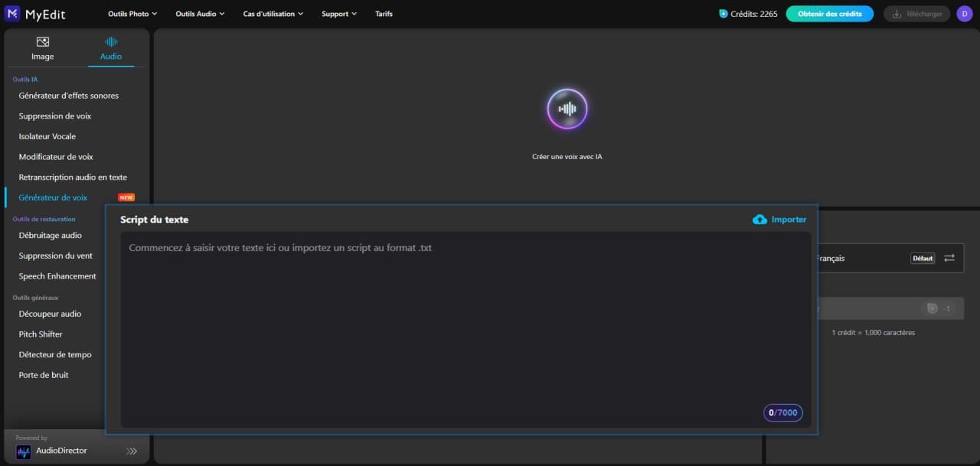Click the Crédits: 2265 text
980x466 pixels.
tap(754, 14)
